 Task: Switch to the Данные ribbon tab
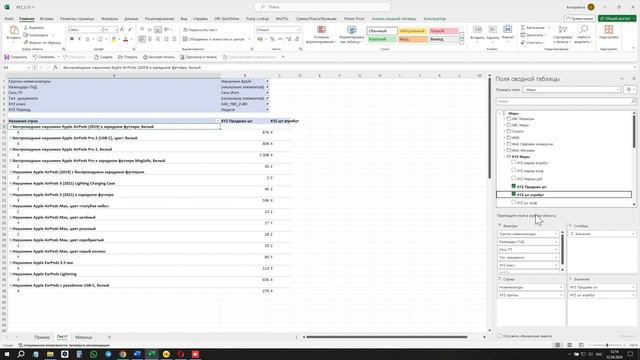131,19
